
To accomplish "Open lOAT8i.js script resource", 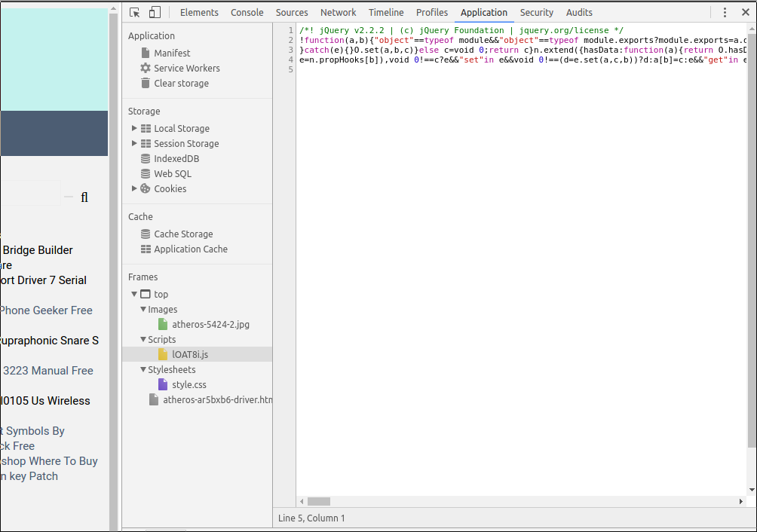I will (190, 354).
